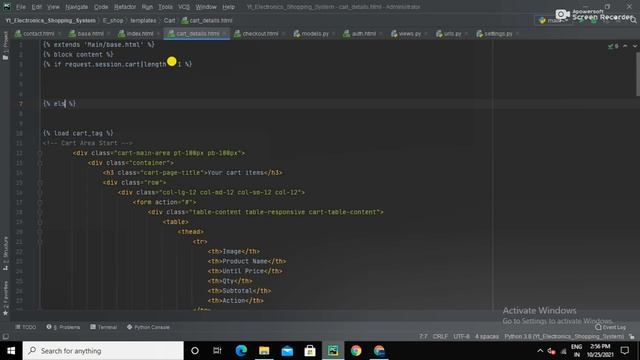Image resolution: width=640 pixels, height=360 pixels.
Task: Switch to the checkout.html tab
Action: [x=260, y=33]
